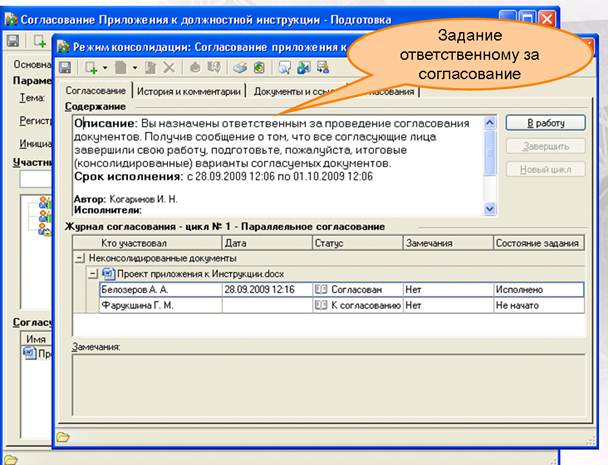This screenshot has width=608, height=465.
Task: Click the grayed stamp icon in the toolbar
Action: point(195,68)
